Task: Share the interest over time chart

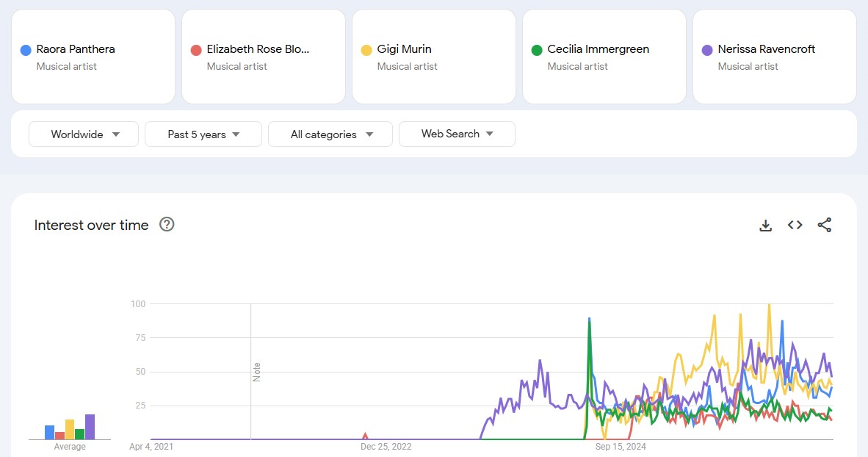Action: 824,225
